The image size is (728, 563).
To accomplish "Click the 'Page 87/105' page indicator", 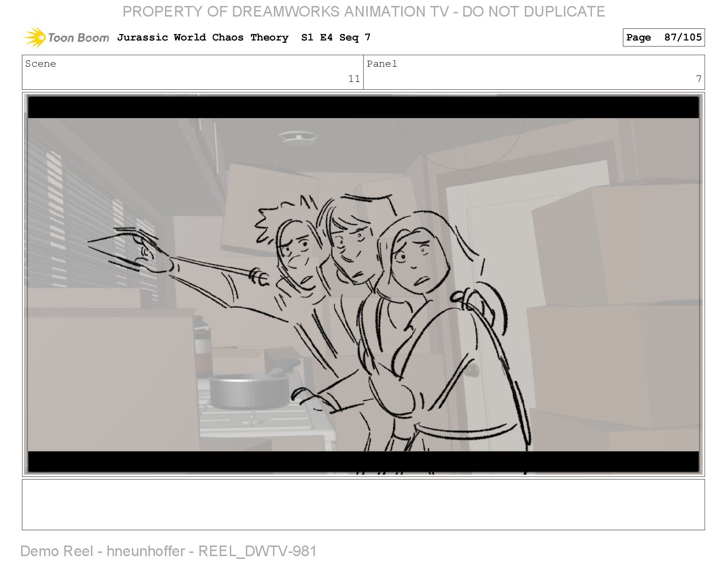I will pos(664,37).
